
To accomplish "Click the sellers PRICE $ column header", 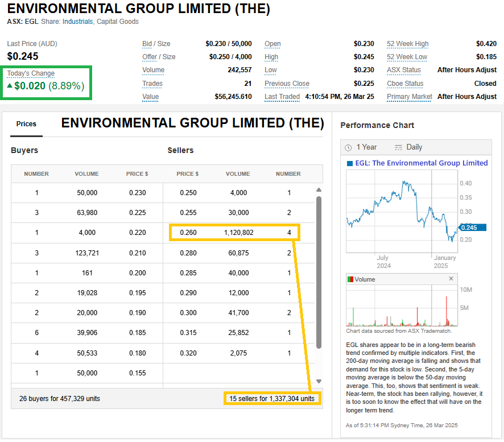I will point(187,174).
